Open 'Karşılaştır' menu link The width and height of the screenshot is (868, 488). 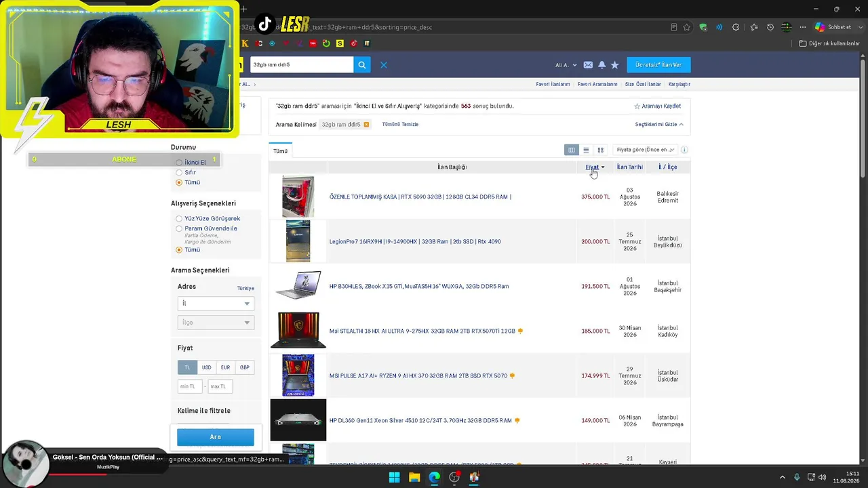coord(679,85)
